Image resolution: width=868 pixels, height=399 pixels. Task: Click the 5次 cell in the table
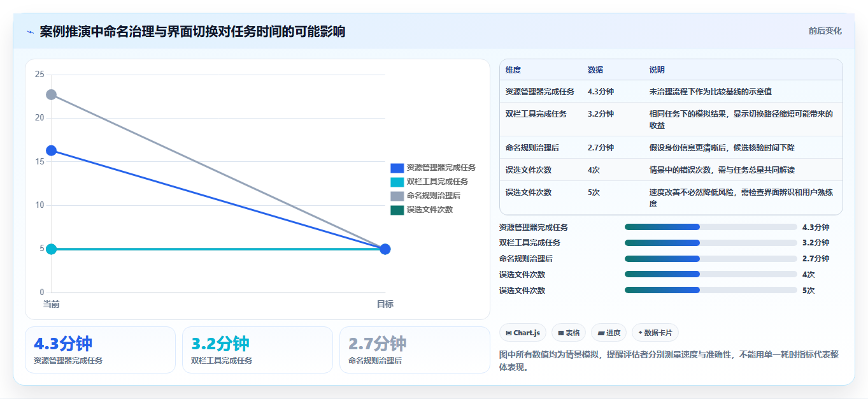click(594, 192)
